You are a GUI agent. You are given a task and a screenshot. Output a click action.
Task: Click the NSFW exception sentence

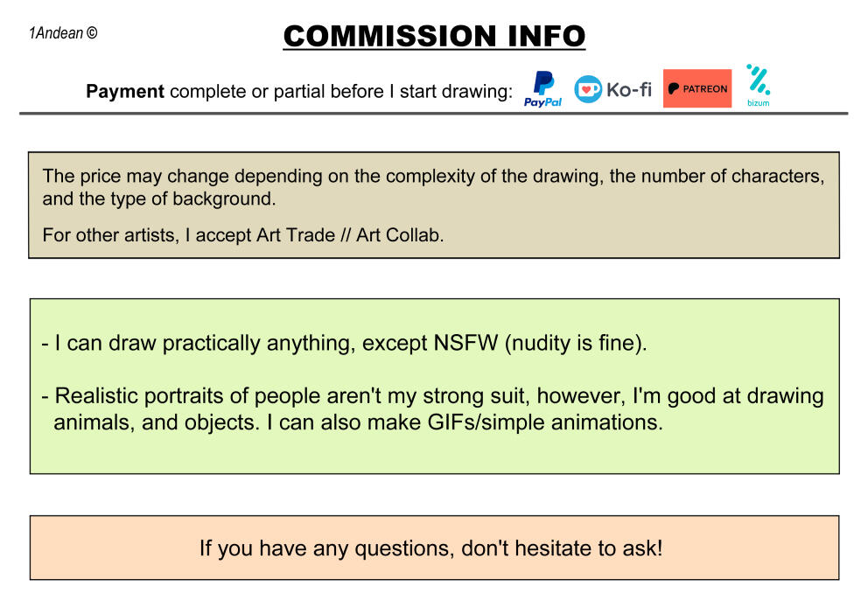point(345,343)
